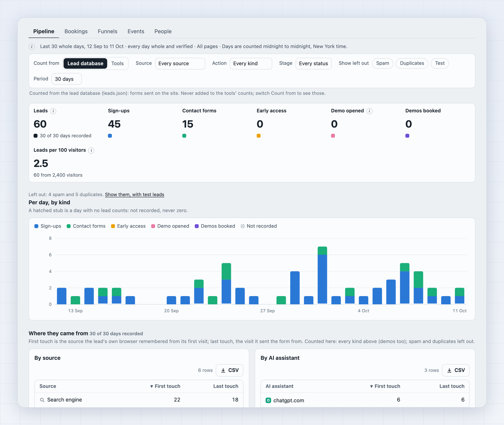Switch to the Events tab
Screen dimensions: 504x425
136,32
